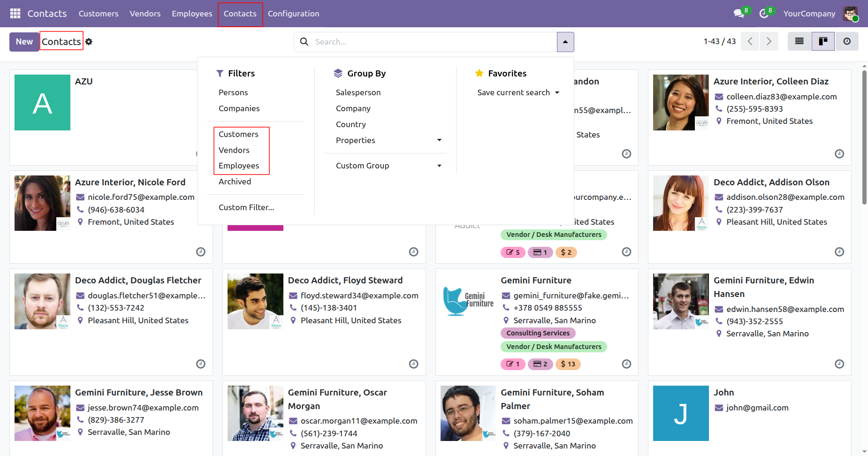Image resolution: width=868 pixels, height=456 pixels.
Task: Group contacts by Salesperson
Action: [x=358, y=92]
